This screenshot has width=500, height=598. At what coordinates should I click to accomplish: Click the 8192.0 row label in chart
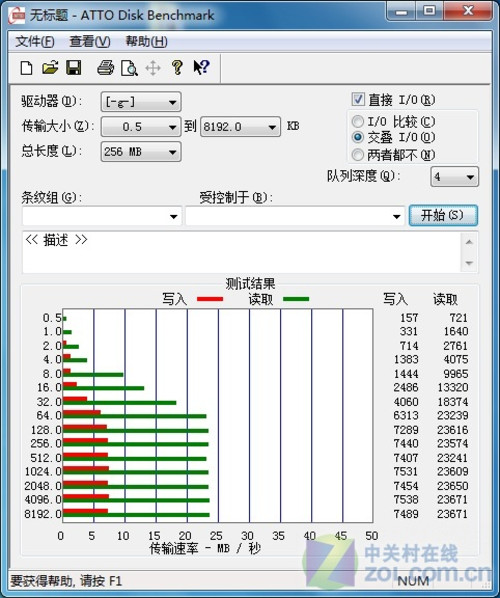42,514
